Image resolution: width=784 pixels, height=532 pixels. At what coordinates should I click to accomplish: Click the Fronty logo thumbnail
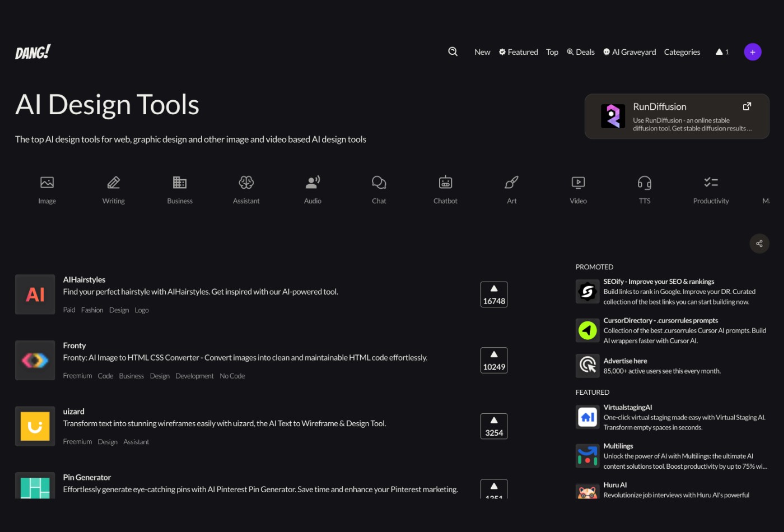click(35, 361)
